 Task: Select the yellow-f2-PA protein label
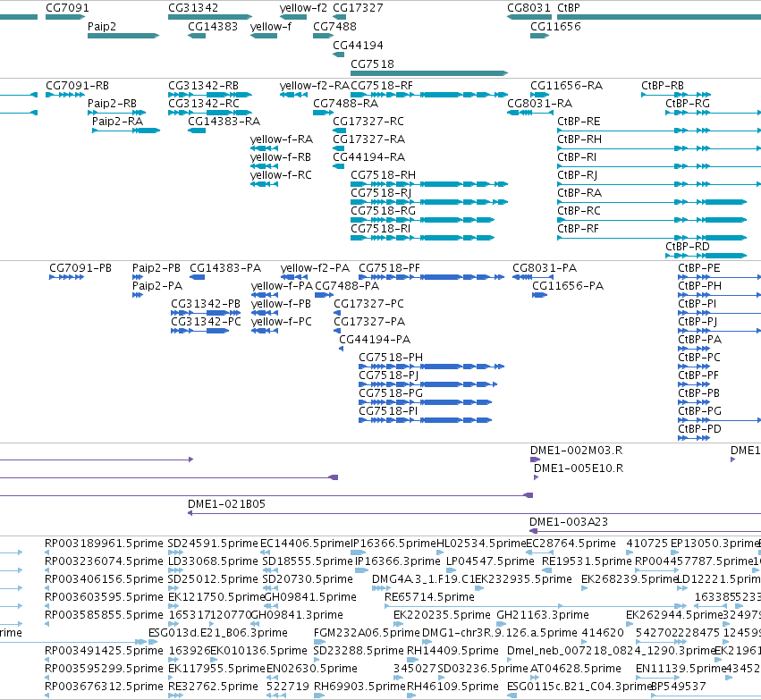[315, 268]
